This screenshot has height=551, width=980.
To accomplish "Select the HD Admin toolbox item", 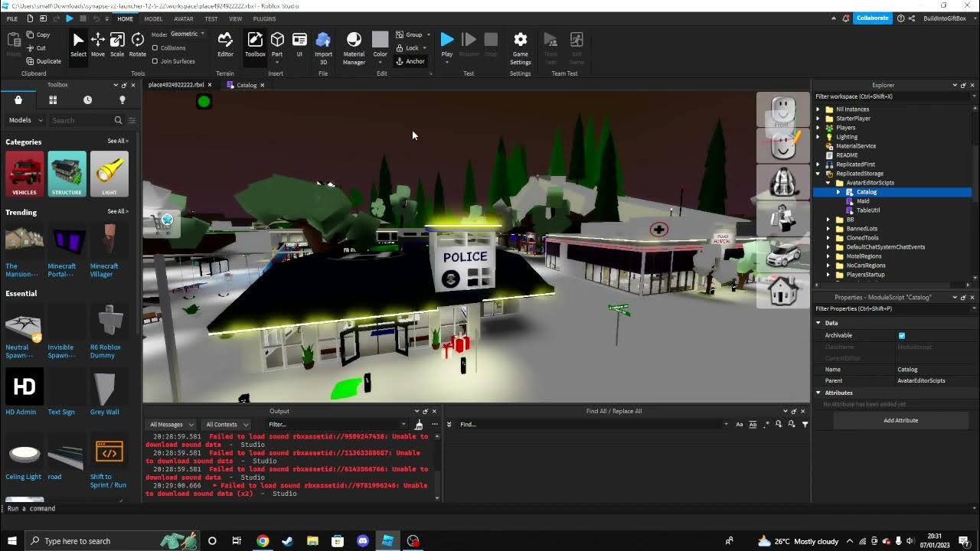I will pyautogui.click(x=24, y=392).
